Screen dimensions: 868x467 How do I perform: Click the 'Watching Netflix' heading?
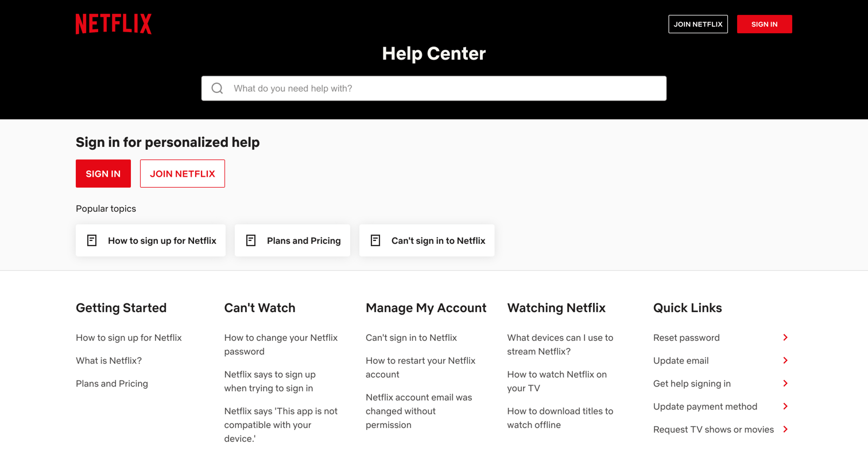(556, 308)
